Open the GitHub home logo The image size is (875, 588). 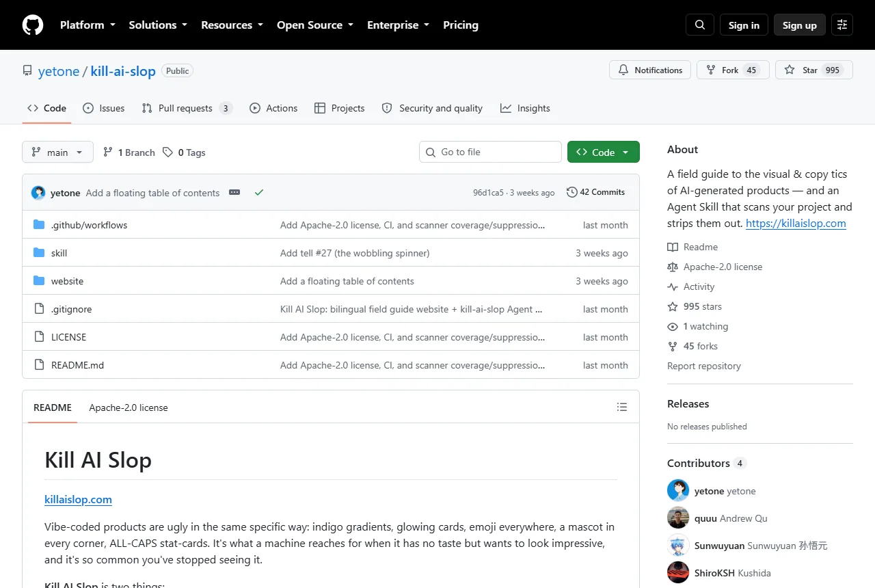tap(33, 25)
